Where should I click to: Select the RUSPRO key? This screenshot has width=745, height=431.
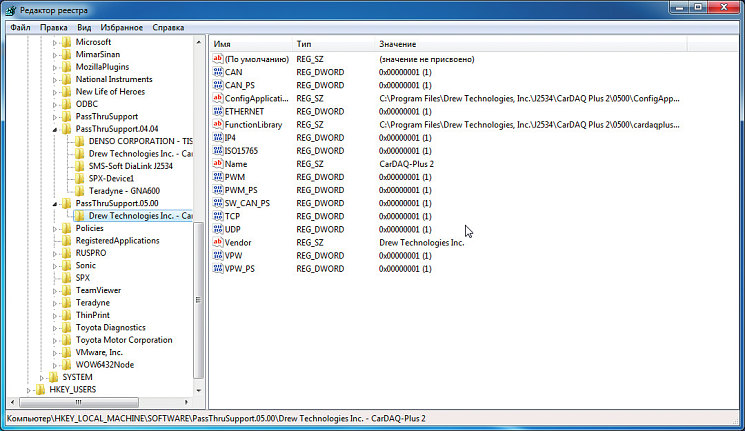coord(91,253)
